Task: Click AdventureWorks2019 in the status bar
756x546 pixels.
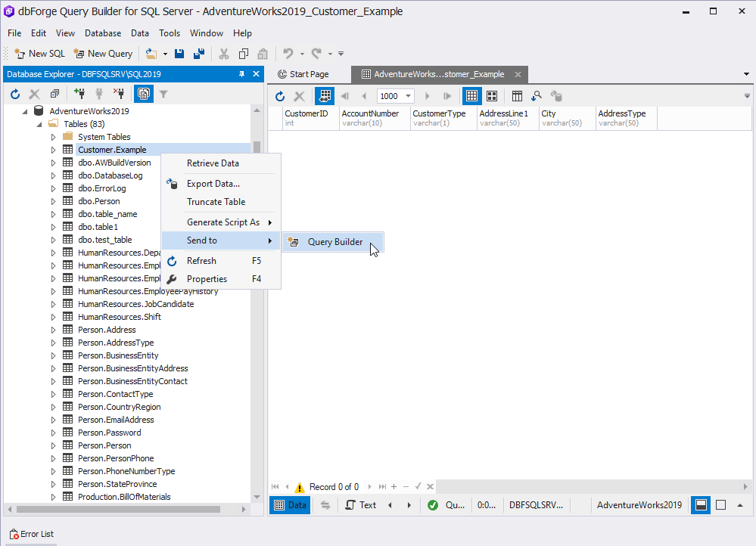Action: [639, 505]
